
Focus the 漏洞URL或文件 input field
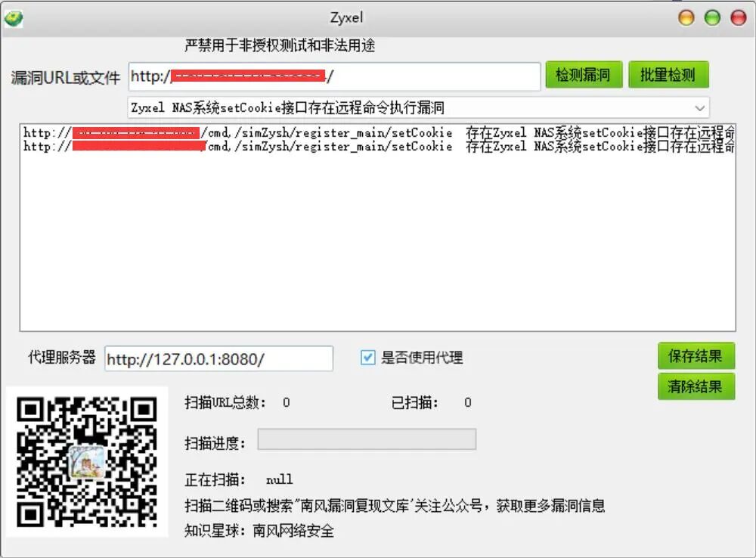pos(334,76)
